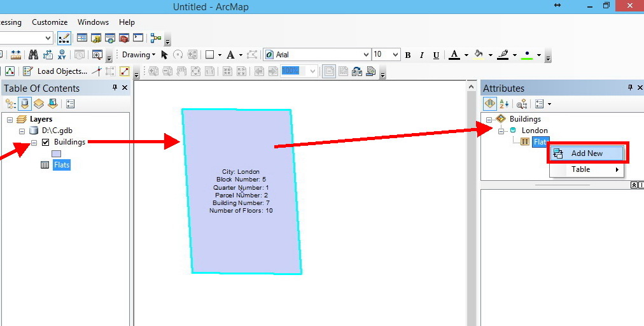Select the Flats table in Table Of Contents

click(62, 165)
